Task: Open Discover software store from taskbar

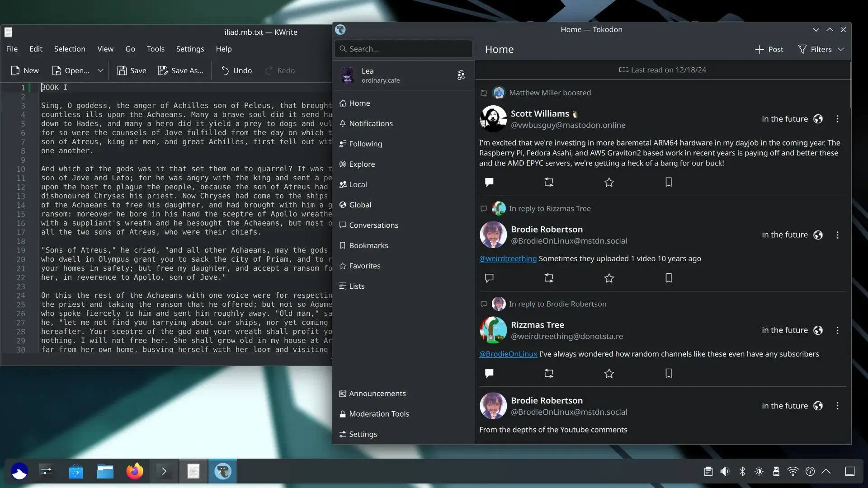Action: [76, 471]
